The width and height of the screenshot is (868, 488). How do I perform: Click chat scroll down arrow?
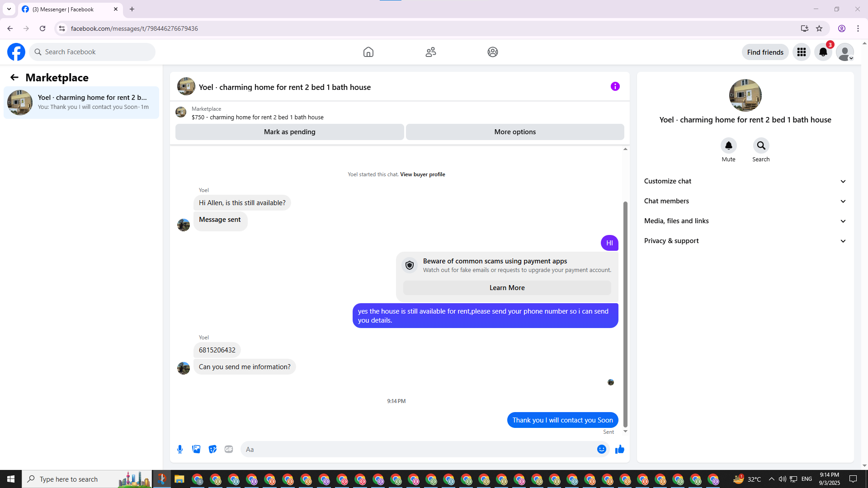coord(625,432)
